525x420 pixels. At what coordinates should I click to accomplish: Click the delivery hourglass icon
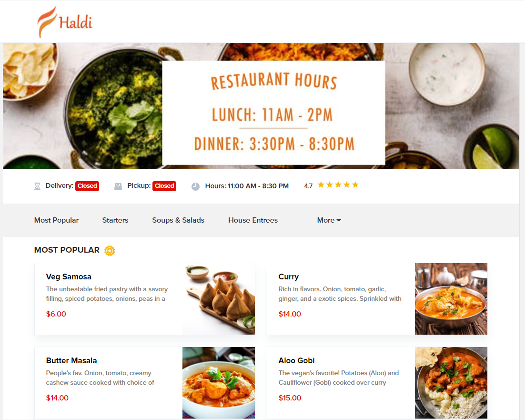(37, 186)
